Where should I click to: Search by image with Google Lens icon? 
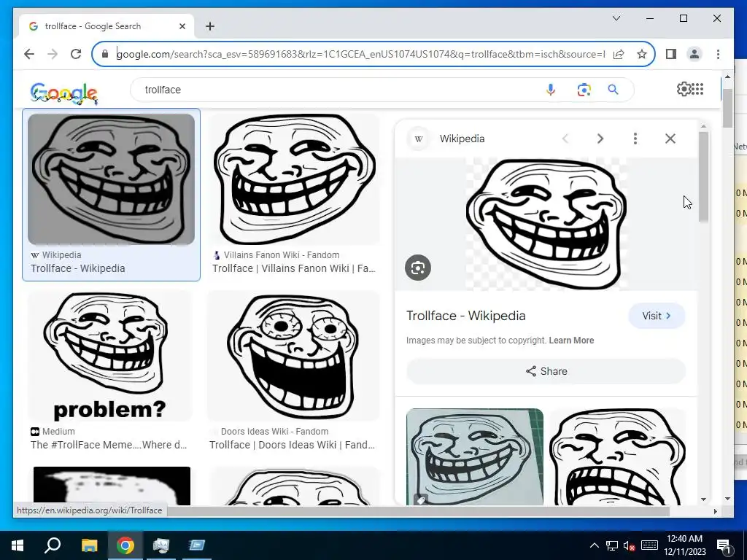click(584, 90)
